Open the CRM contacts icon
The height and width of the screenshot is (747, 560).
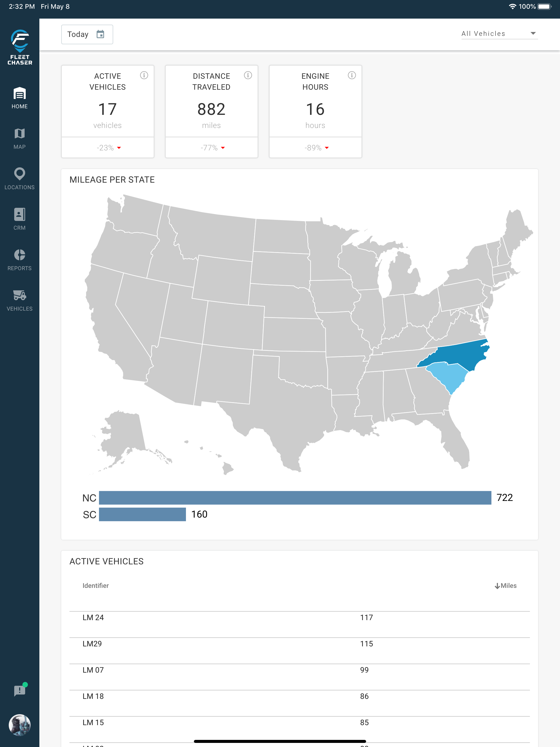coord(20,214)
